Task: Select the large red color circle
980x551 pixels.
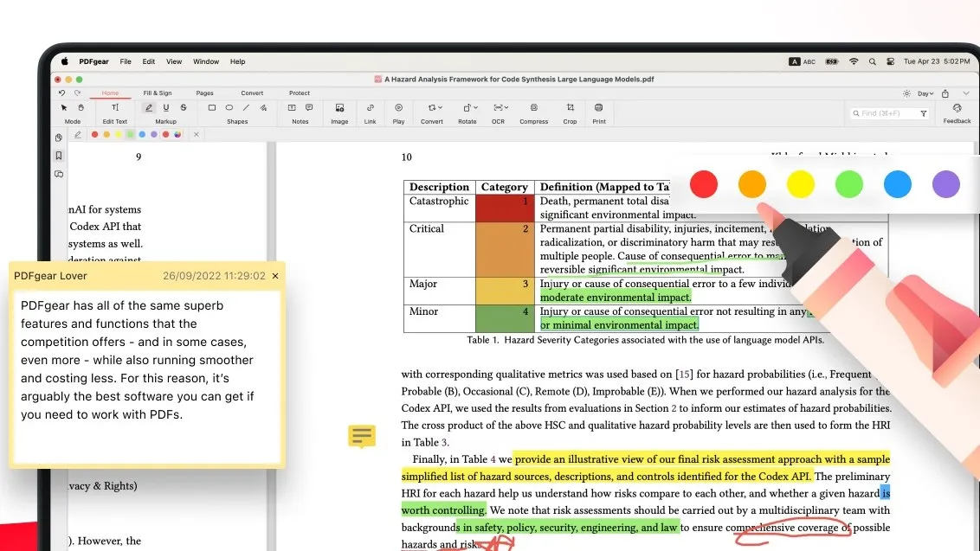Action: tap(704, 184)
